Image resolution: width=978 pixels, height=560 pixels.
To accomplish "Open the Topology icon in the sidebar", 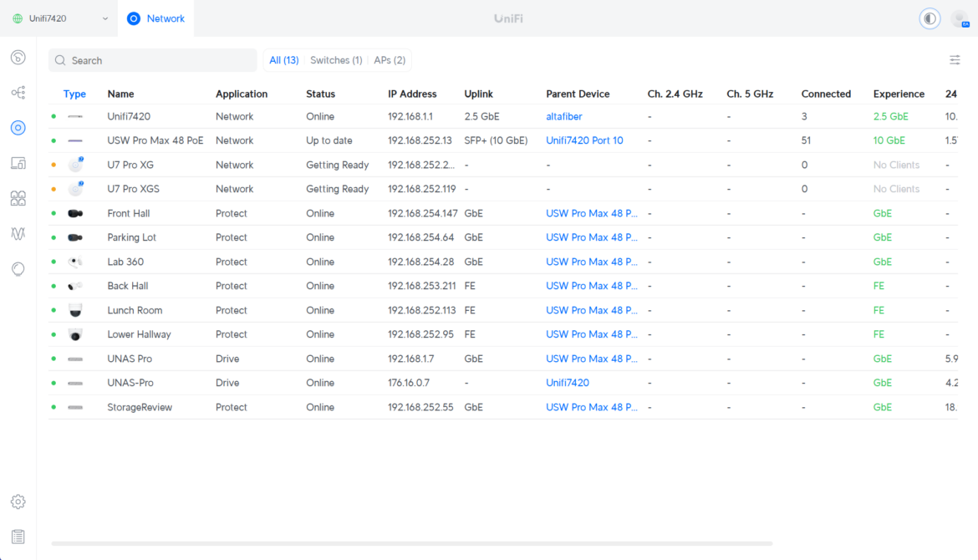I will 18,92.
